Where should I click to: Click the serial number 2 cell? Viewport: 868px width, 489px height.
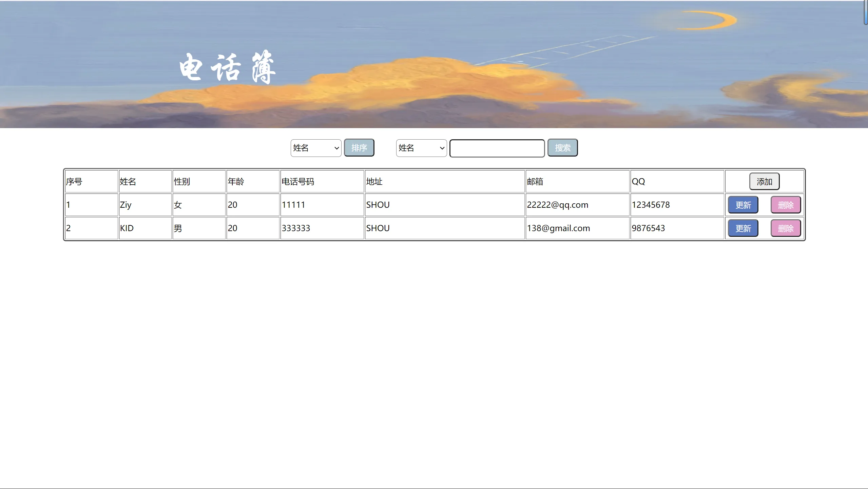[x=92, y=228]
